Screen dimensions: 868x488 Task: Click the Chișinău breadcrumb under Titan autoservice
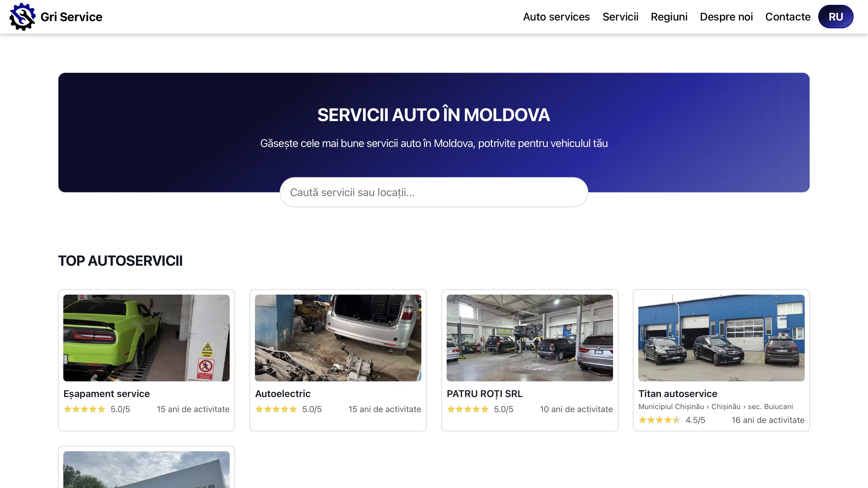[726, 406]
